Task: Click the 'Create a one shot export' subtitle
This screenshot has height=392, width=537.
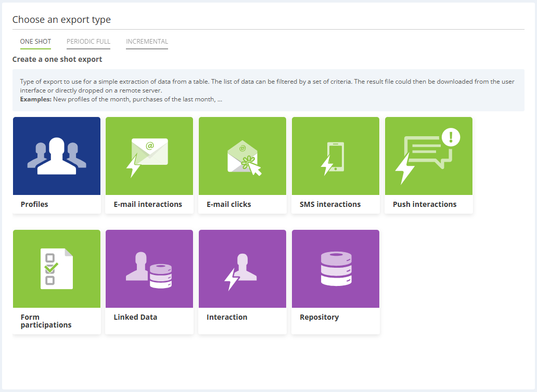Action: (x=57, y=59)
